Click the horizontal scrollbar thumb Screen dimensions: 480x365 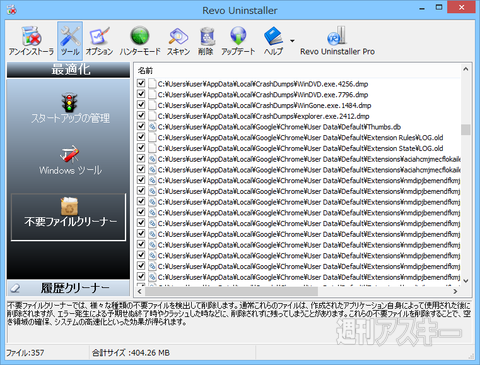231,291
